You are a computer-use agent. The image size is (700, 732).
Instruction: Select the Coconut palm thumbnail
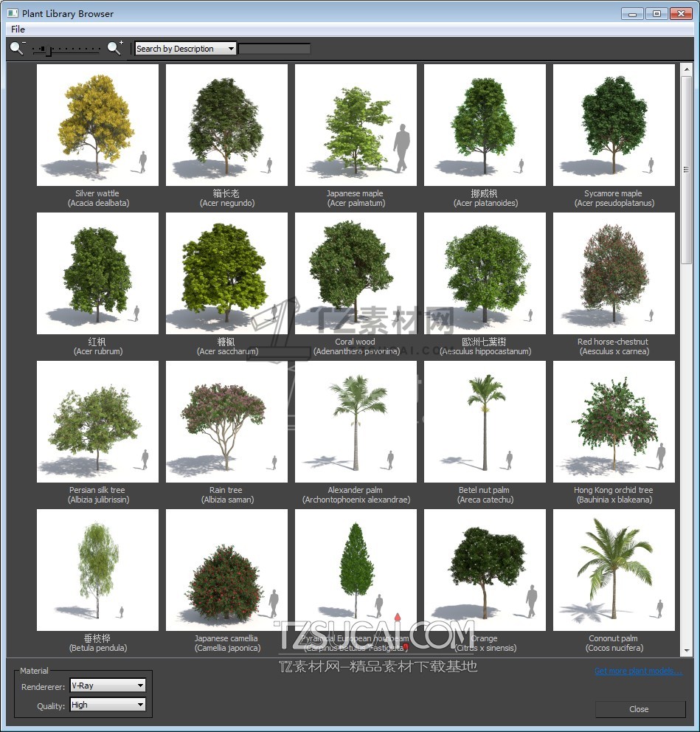pos(614,570)
